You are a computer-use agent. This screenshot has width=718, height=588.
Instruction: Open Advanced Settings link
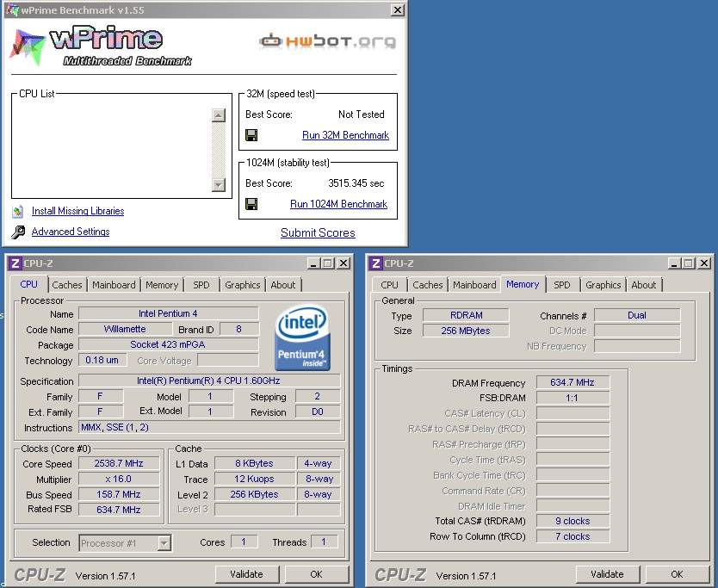[71, 232]
